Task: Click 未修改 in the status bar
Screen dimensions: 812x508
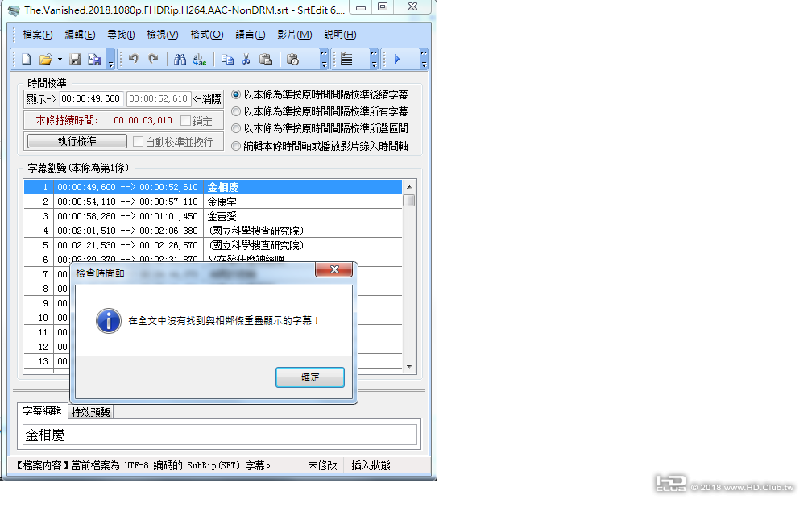Action: pyautogui.click(x=322, y=465)
